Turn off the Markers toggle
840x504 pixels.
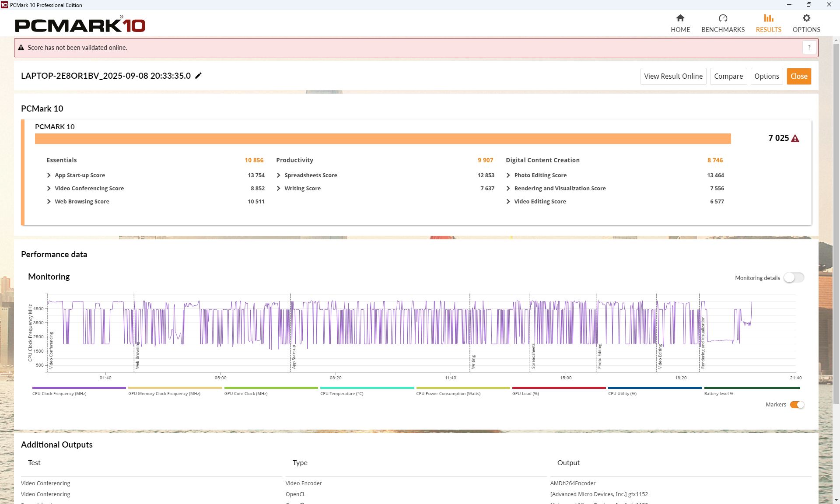tap(797, 405)
